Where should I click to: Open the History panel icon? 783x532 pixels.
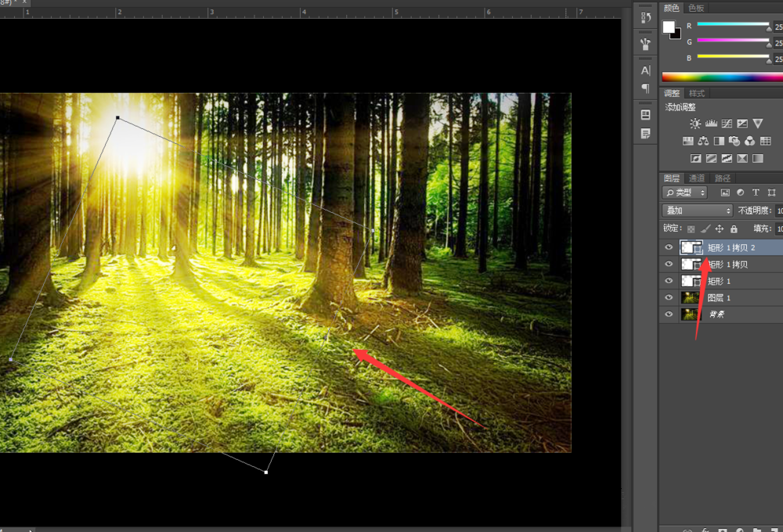tap(645, 18)
